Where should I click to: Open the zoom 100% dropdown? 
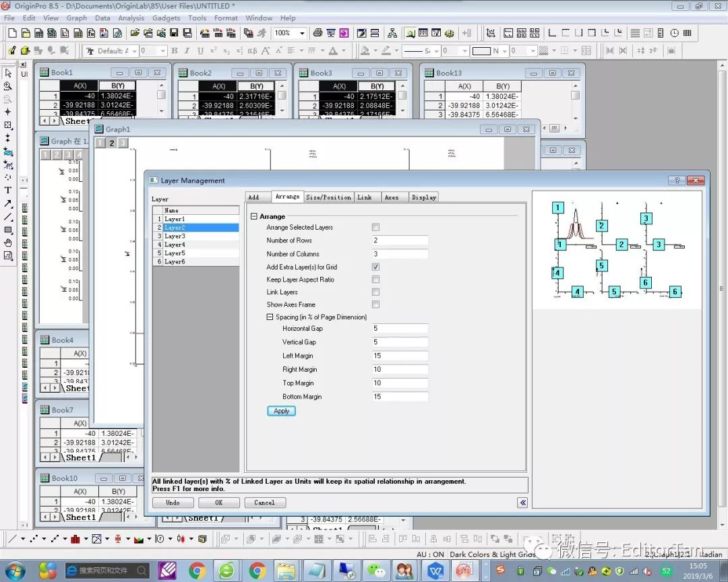tap(302, 33)
